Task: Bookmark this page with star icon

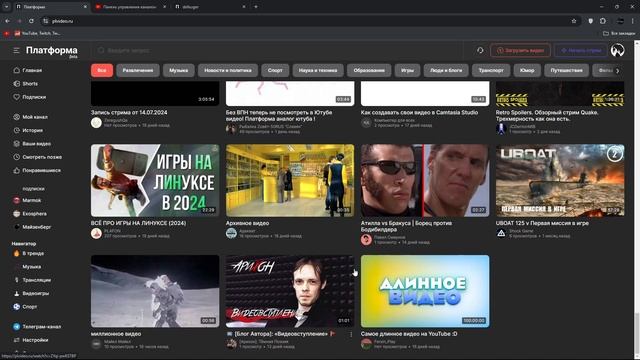Action: tap(574, 21)
